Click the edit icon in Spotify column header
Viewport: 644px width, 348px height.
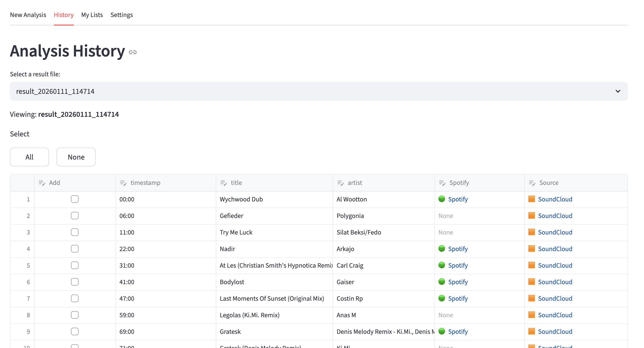442,183
